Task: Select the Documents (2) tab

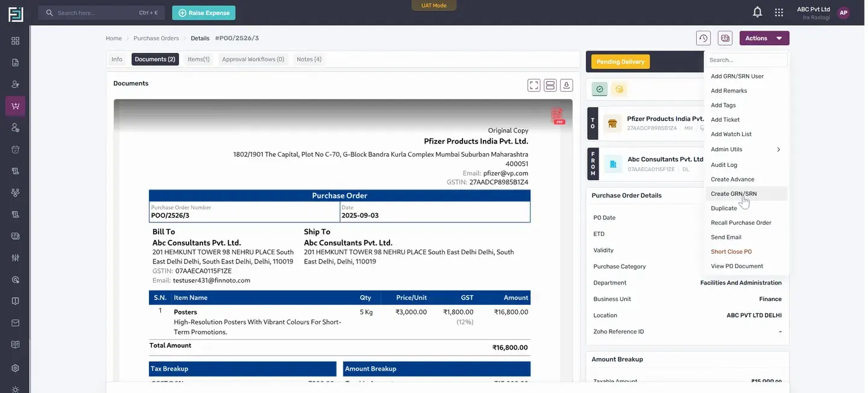Action: (x=155, y=59)
